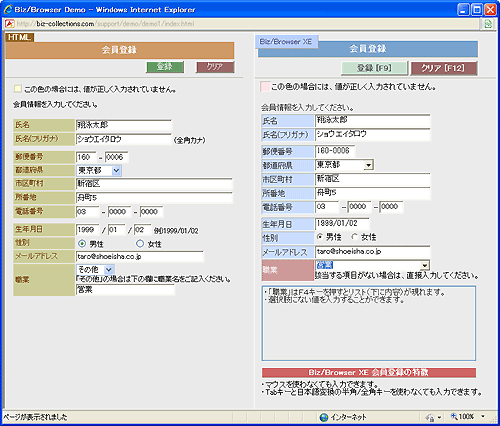Click the email field in Biz/Browser XE form
Image resolution: width=500 pixels, height=426 pixels.
click(373, 252)
